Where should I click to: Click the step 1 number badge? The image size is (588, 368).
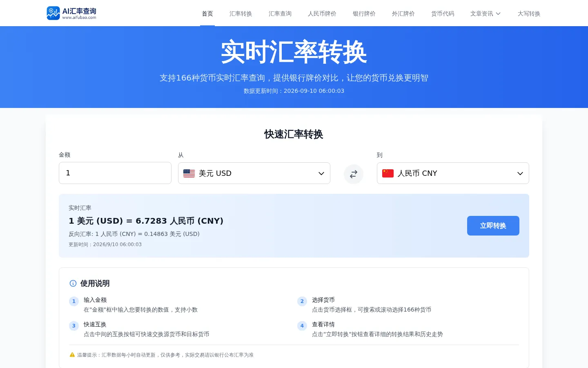tap(74, 301)
